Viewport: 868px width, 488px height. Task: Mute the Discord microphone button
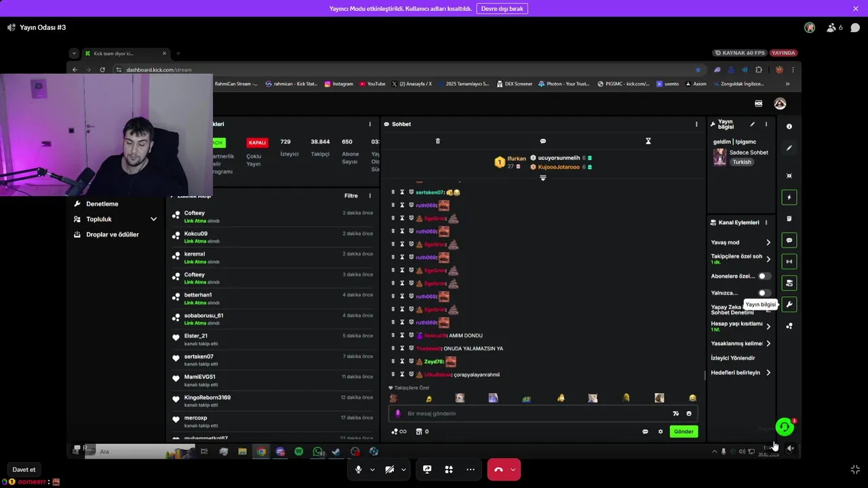click(358, 469)
